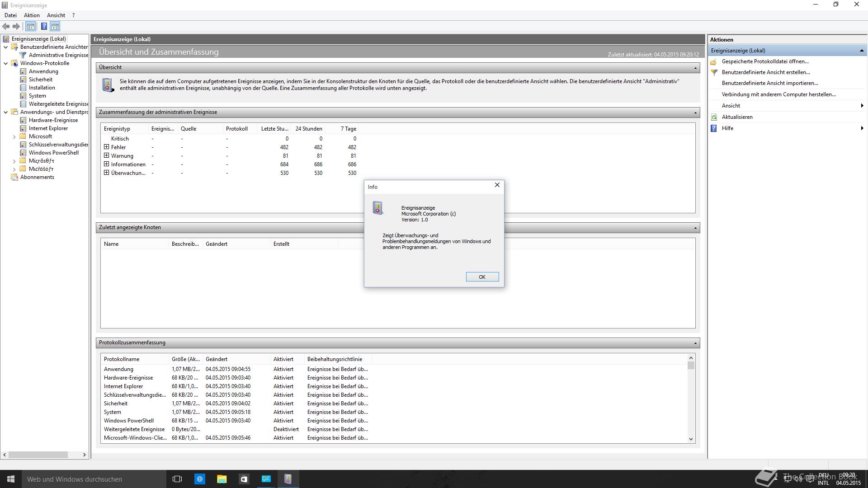The height and width of the screenshot is (488, 868).
Task: Click Aktualisieren refresh icon in Aktionen
Action: coord(714,117)
